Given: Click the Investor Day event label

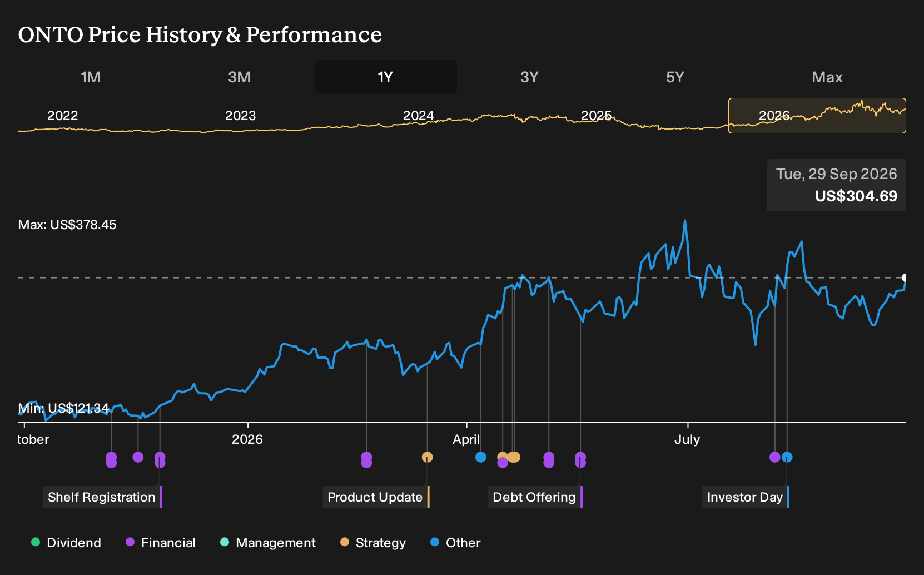Looking at the screenshot, I should click(x=745, y=497).
